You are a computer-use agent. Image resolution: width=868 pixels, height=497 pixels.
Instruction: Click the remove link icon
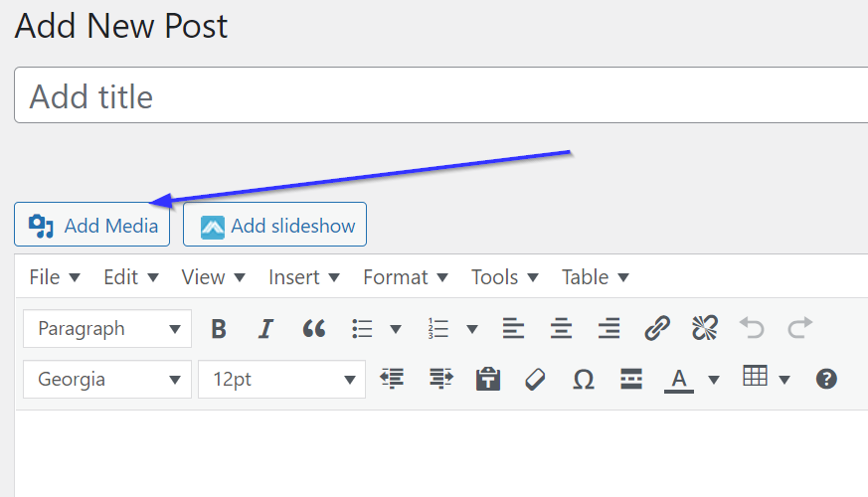pyautogui.click(x=705, y=329)
